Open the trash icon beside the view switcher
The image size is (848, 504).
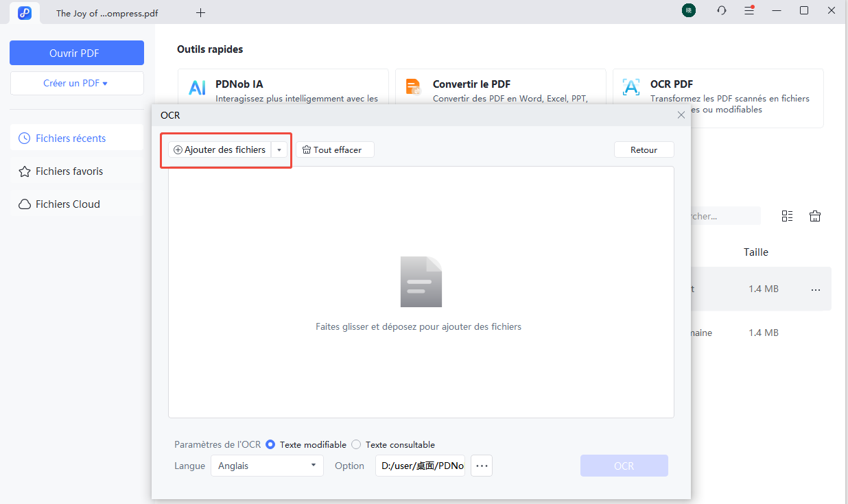(x=814, y=215)
